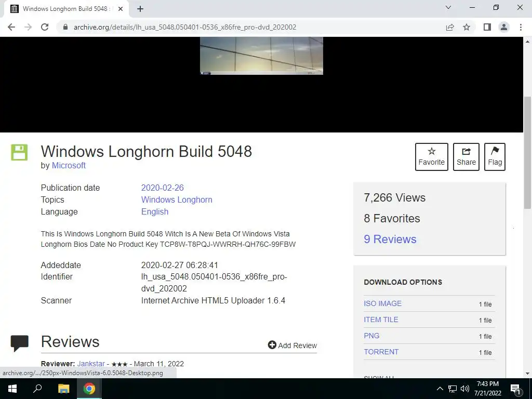Open the 2020-02-26 publication date link
532x399 pixels.
coord(162,188)
